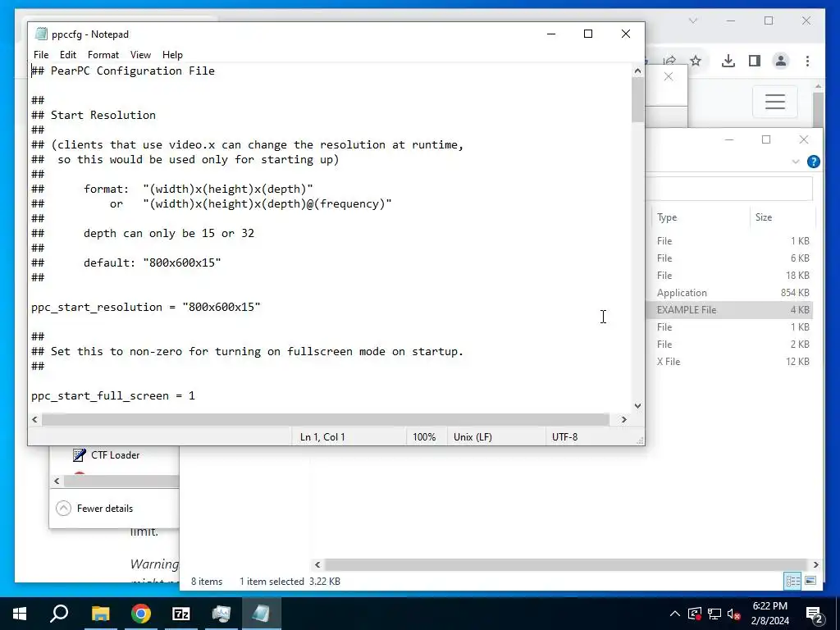This screenshot has width=840, height=630.
Task: Close the Chrome popup with X
Action: [x=669, y=76]
